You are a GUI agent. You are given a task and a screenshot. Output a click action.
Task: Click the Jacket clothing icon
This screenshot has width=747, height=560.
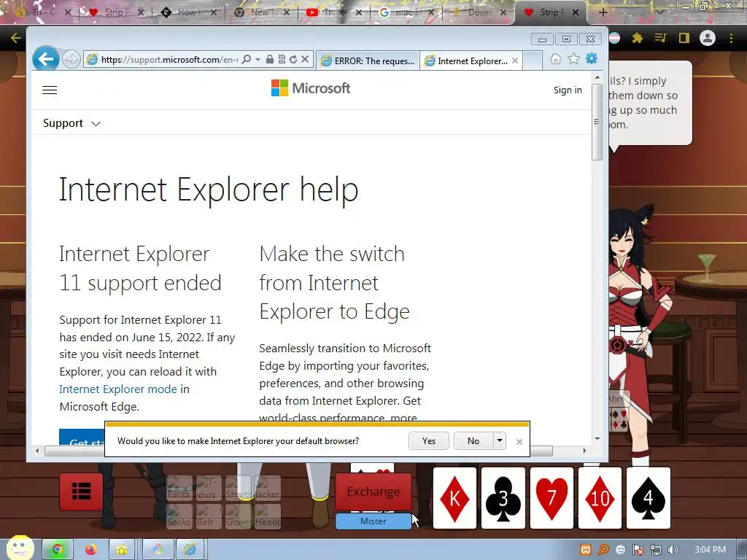pos(267,489)
